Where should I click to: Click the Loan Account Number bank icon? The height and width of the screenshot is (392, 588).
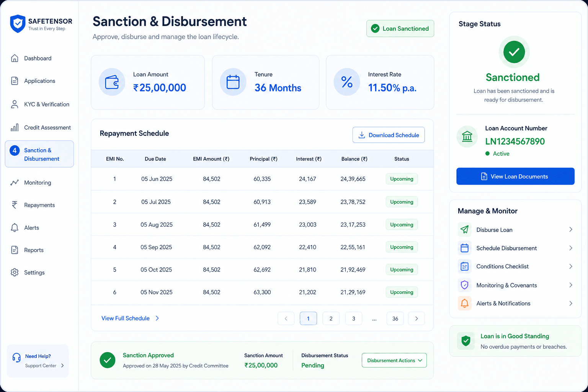point(467,137)
